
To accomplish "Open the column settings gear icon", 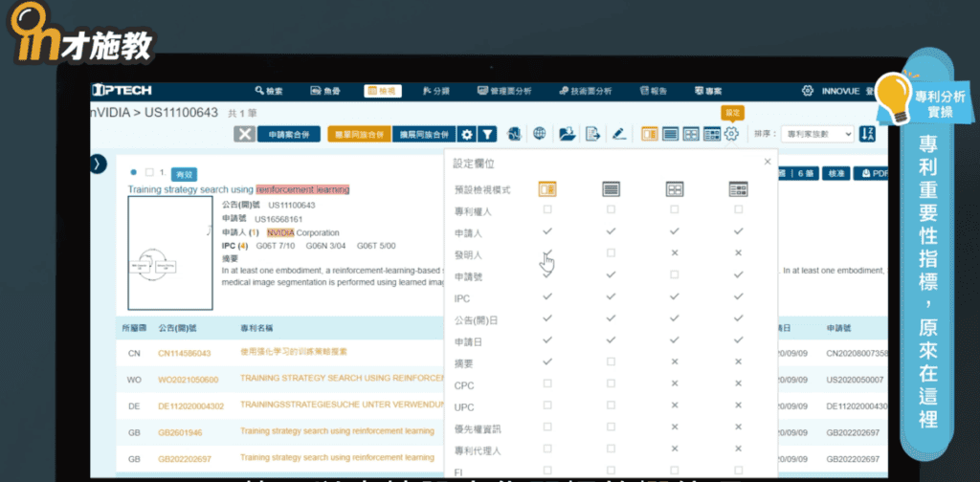I will [x=732, y=134].
